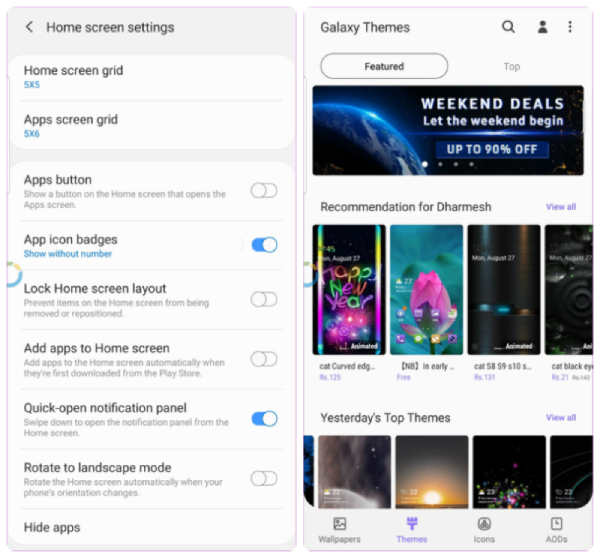The width and height of the screenshot is (600, 558).
Task: Tap Rotate to landscape mode title
Action: point(98,467)
